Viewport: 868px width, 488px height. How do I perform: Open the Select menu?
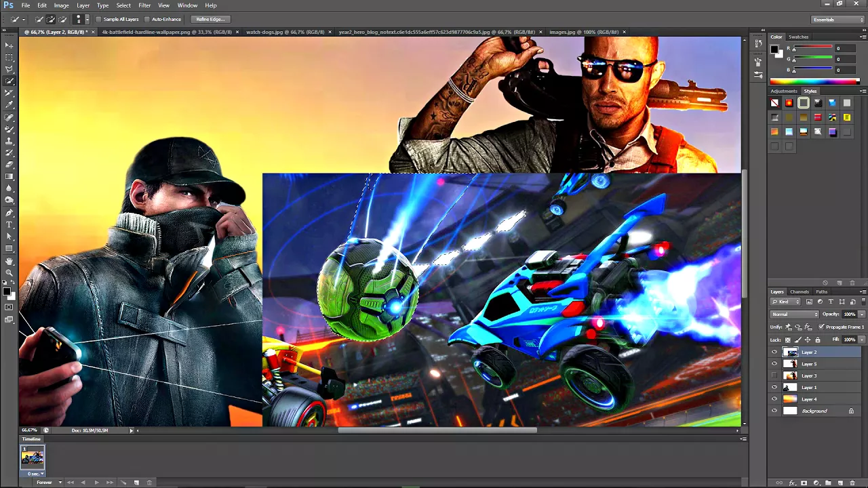click(123, 5)
